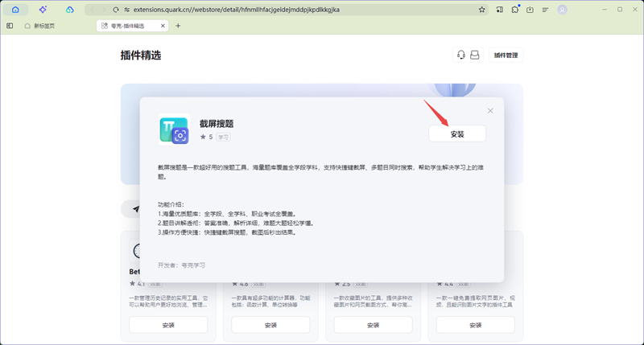Click the 功能介绍 heading text
The image size is (644, 345).
[171, 204]
